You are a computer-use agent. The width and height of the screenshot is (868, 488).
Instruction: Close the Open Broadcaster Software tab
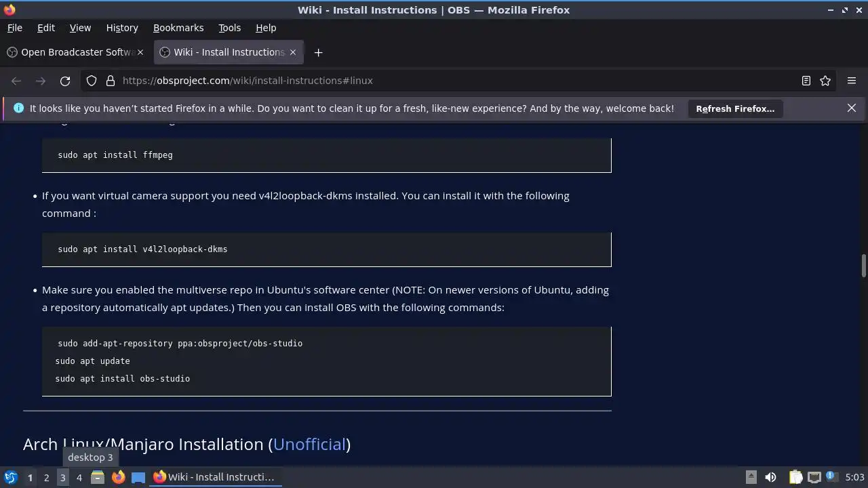pyautogui.click(x=140, y=52)
